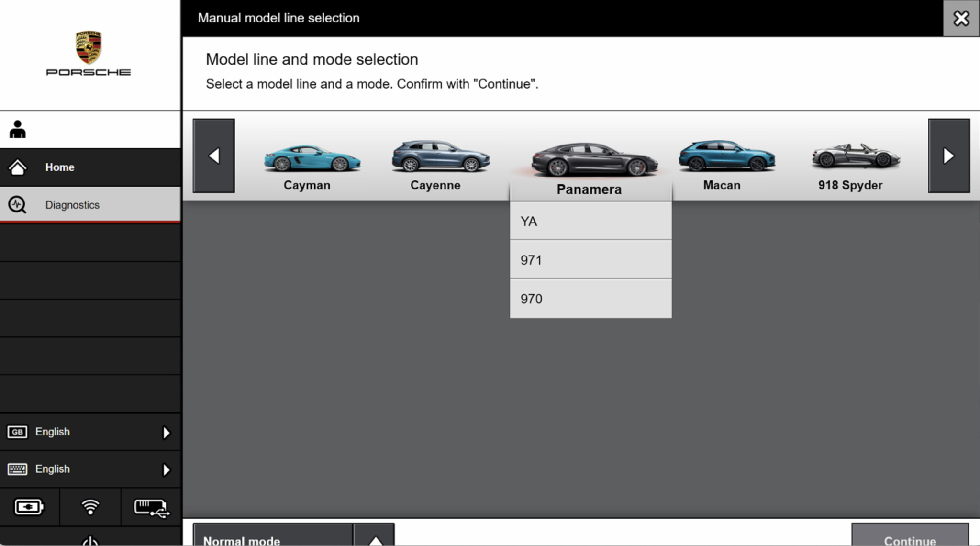Viewport: 980px width, 546px height.
Task: Open the Diagnostics section from the sidebar
Action: coord(72,204)
